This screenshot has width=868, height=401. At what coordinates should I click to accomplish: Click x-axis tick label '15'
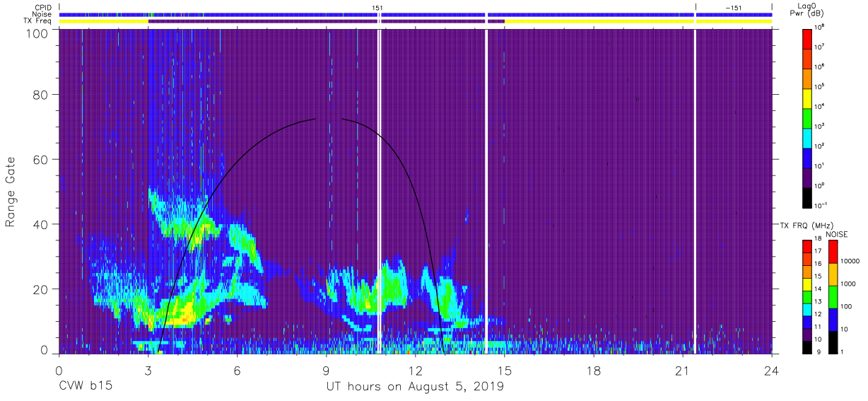(505, 371)
